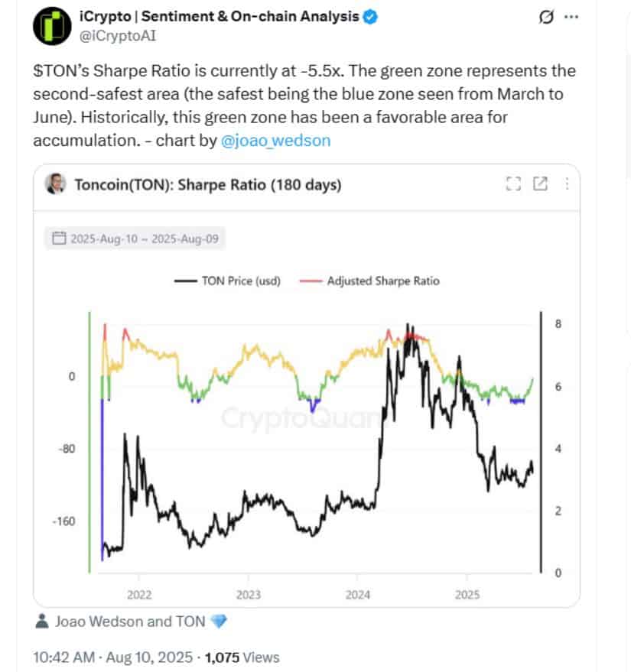
Task: Click the calendar icon in the date range
Action: [59, 239]
